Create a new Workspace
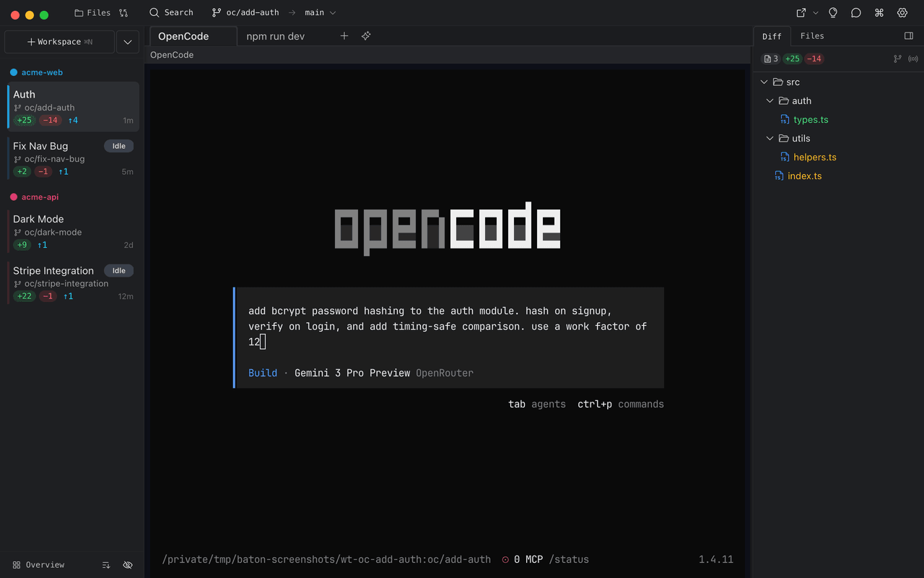 59,42
